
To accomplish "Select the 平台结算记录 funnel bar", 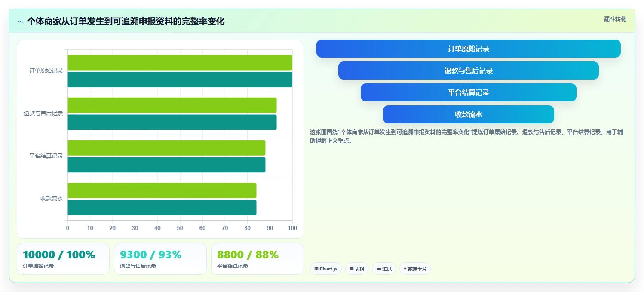I will (469, 92).
